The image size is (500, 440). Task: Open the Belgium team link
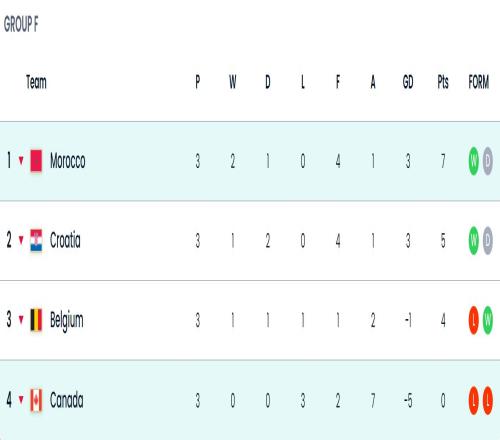pos(67,321)
